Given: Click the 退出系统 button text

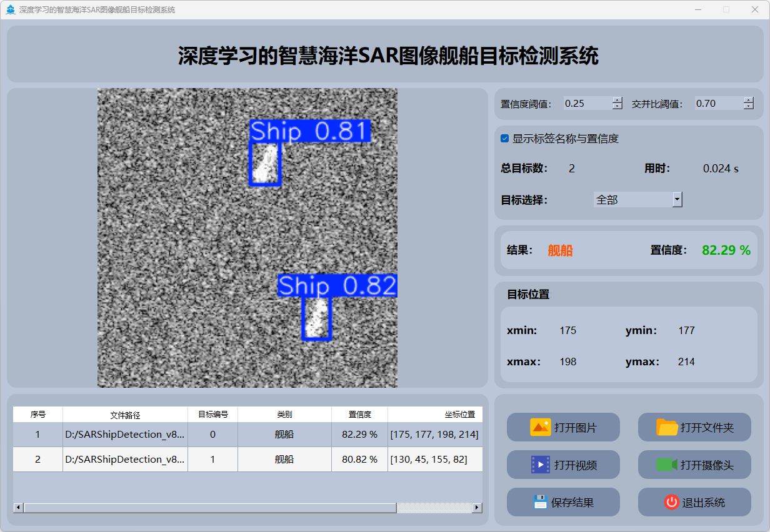Looking at the screenshot, I should [703, 503].
